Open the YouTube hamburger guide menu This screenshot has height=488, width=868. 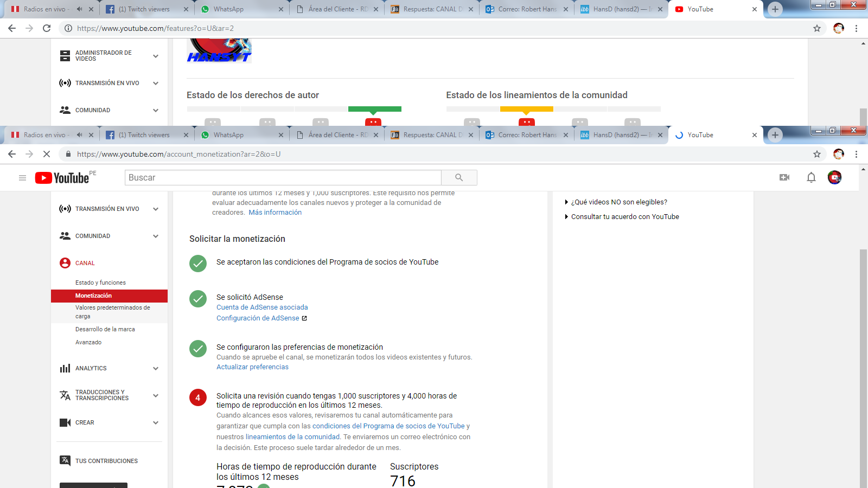[x=22, y=178]
